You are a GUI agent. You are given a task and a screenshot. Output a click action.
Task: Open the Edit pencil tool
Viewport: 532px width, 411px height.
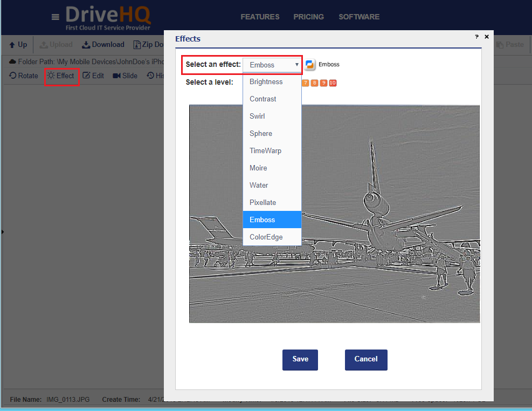pos(86,76)
